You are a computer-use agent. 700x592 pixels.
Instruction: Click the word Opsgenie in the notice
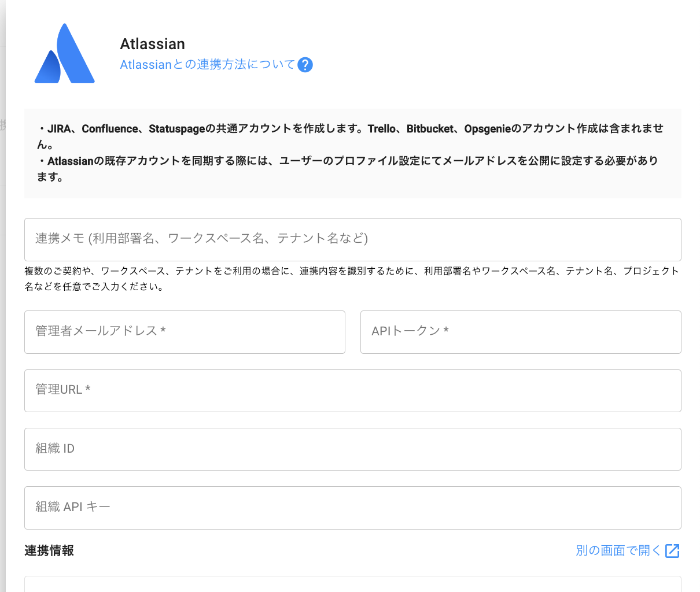[x=487, y=129]
